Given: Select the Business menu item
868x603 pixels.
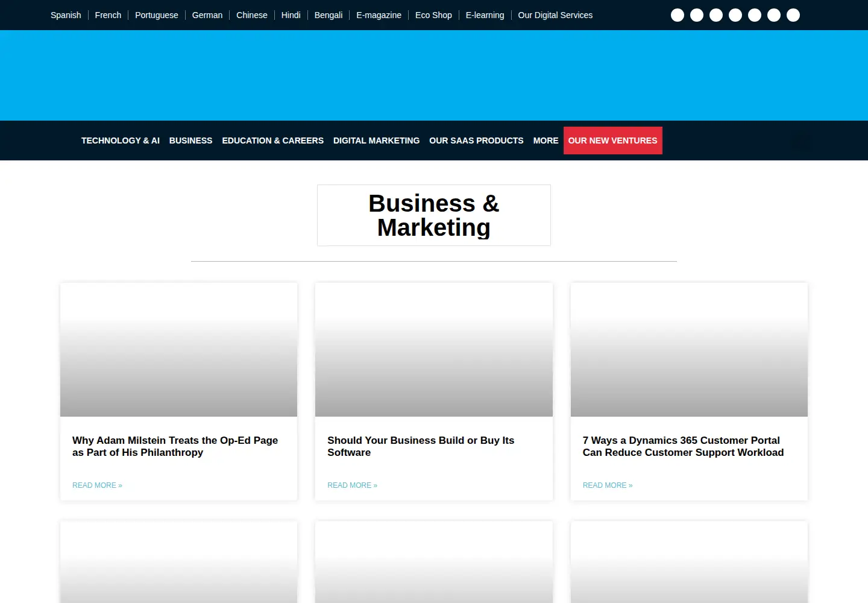Looking at the screenshot, I should 190,140.
